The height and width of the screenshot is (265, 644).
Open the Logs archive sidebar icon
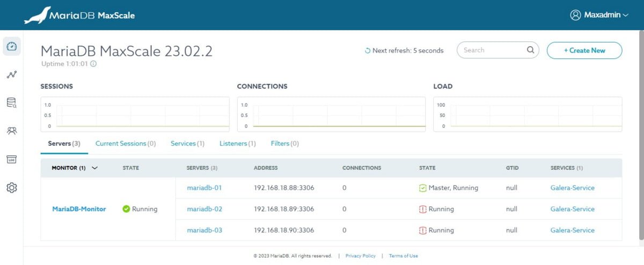point(12,159)
